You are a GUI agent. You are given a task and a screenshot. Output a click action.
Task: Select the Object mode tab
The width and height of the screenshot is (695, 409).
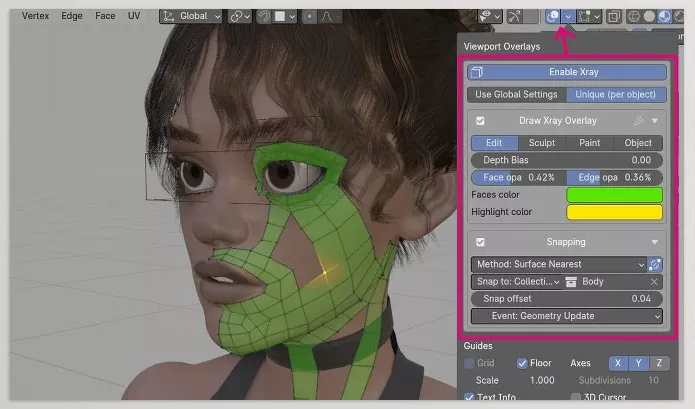tap(638, 143)
